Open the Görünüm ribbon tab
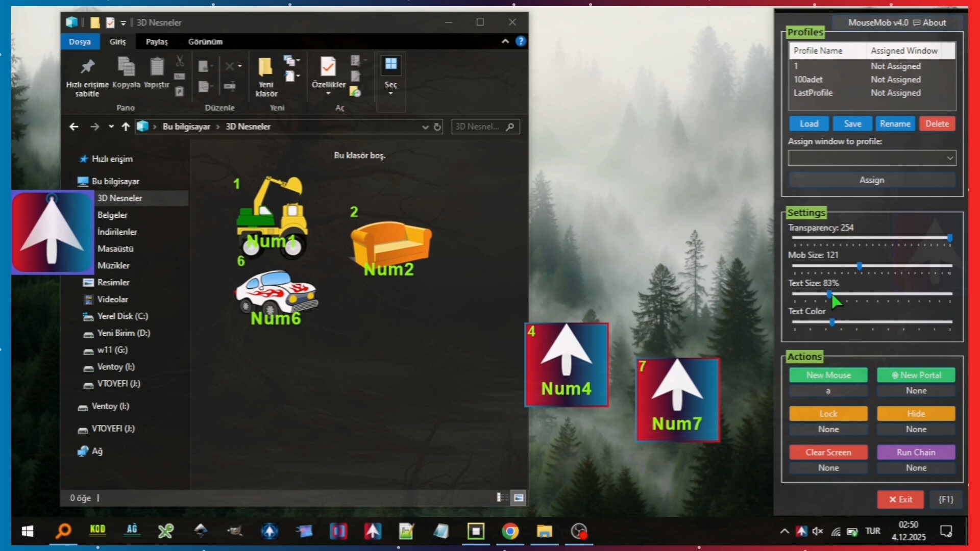This screenshot has width=980, height=551. point(205,42)
